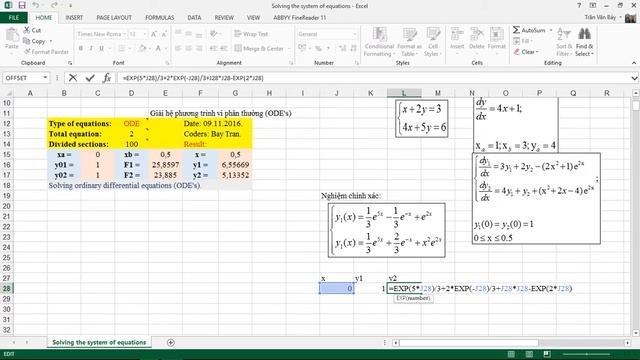Adjust the zoom slider in status bar
The height and width of the screenshot is (360, 640).
586,354
